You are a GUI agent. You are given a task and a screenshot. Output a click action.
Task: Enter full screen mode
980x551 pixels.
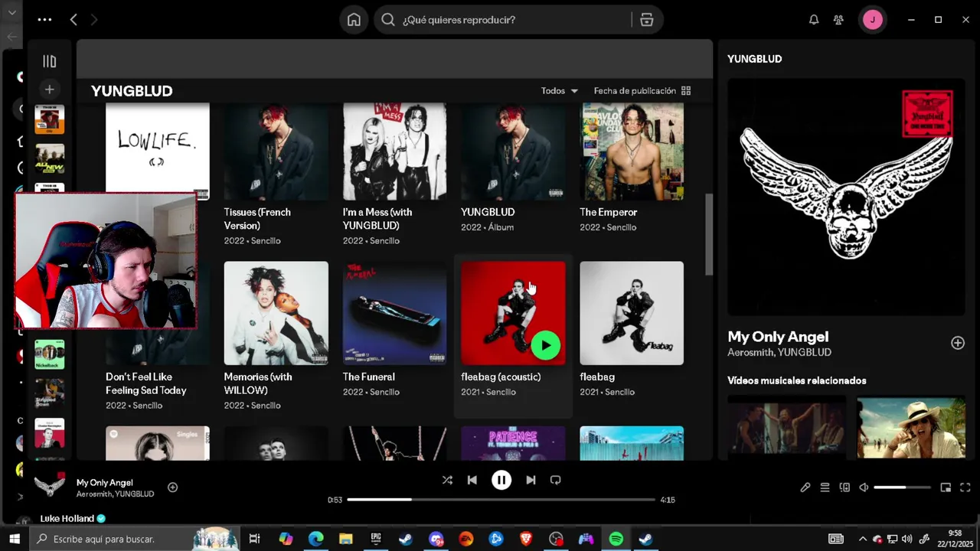(x=965, y=487)
